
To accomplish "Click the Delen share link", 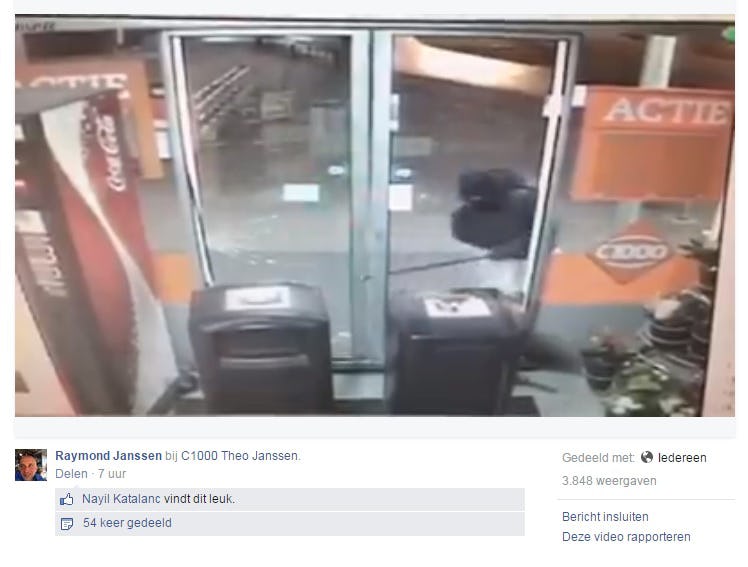I will click(x=72, y=474).
